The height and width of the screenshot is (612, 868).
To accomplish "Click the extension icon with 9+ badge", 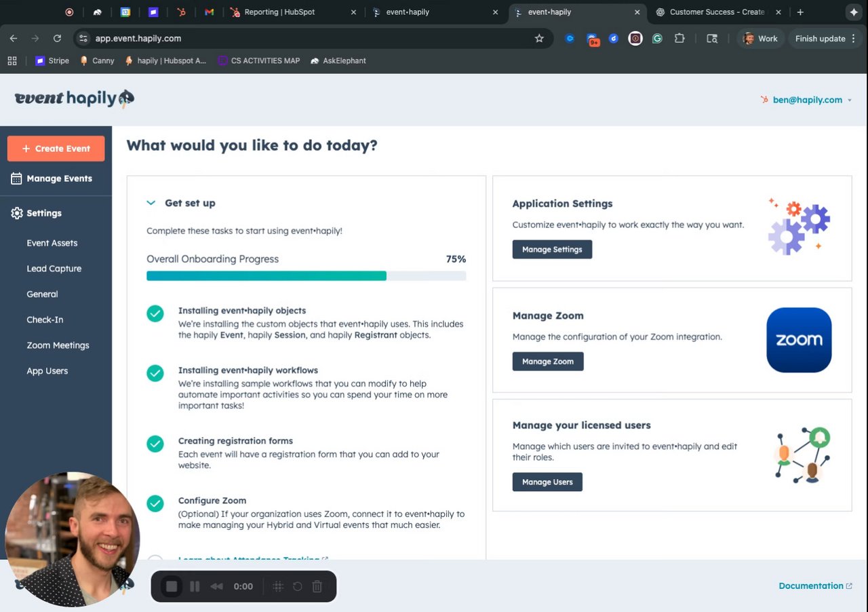I will click(593, 39).
